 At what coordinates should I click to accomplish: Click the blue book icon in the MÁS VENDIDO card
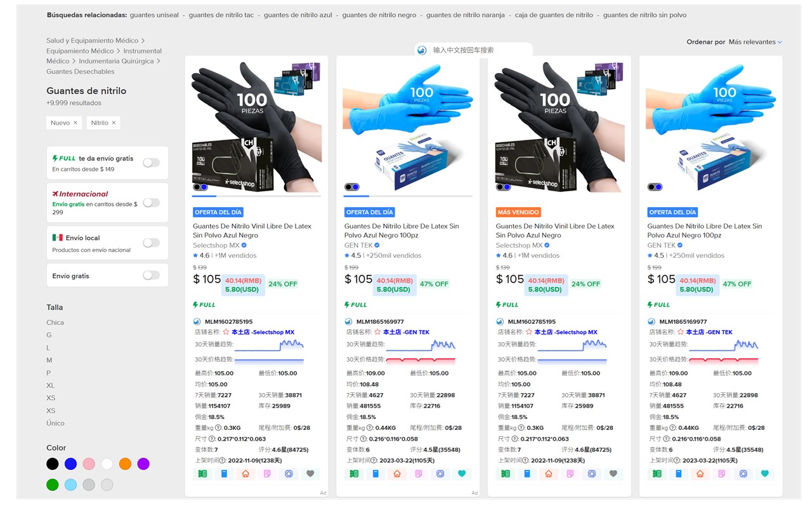pos(527,474)
